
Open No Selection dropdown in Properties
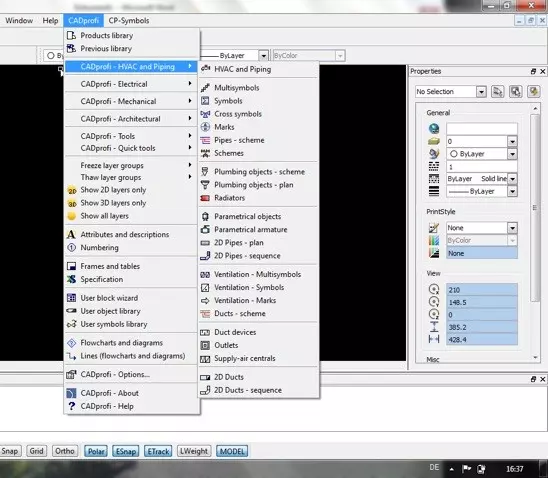[x=481, y=92]
